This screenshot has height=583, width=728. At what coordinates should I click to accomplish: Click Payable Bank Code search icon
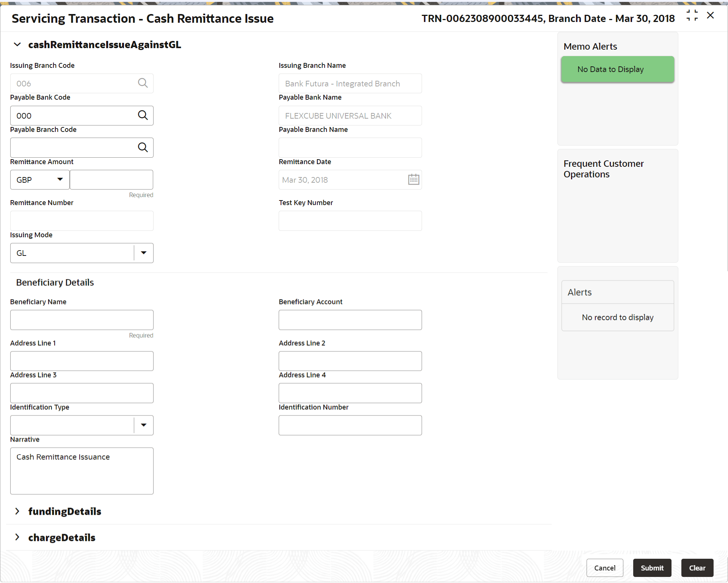[143, 115]
